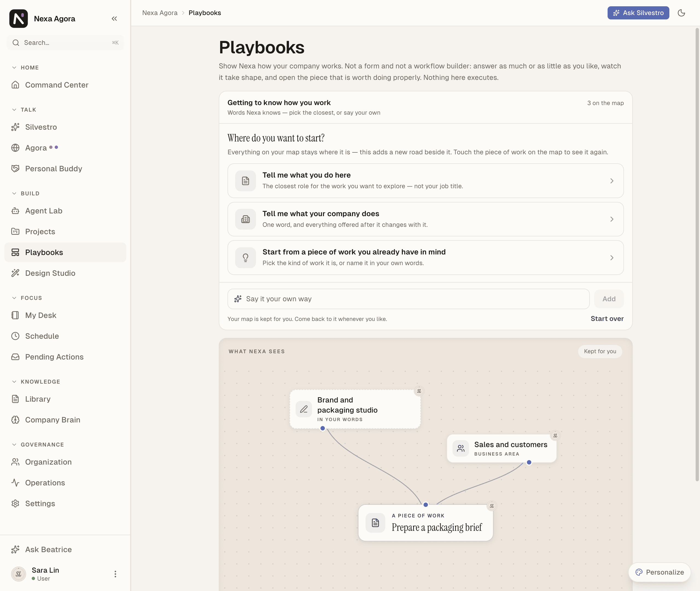Click the Kept for you pill on the map
The height and width of the screenshot is (591, 700).
click(600, 351)
